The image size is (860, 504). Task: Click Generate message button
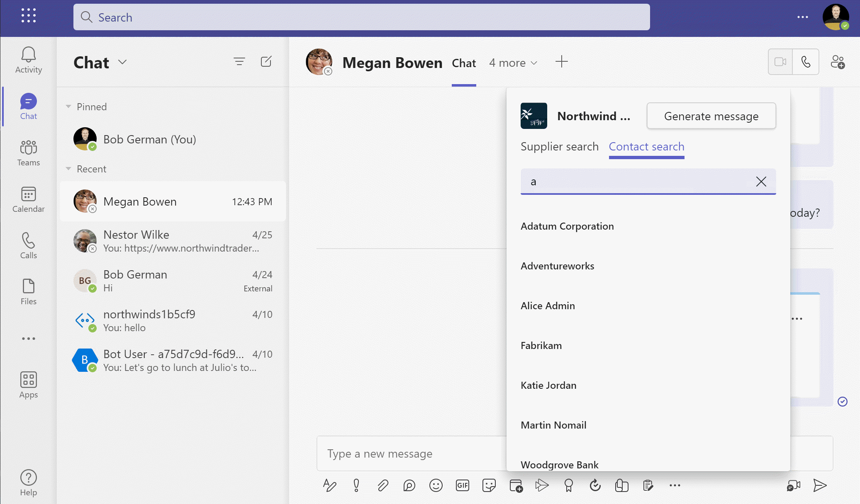click(711, 115)
